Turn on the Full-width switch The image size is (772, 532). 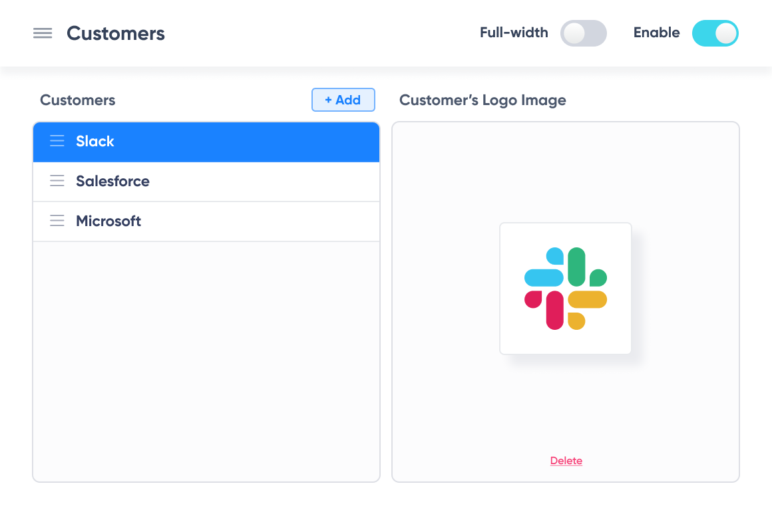[583, 33]
